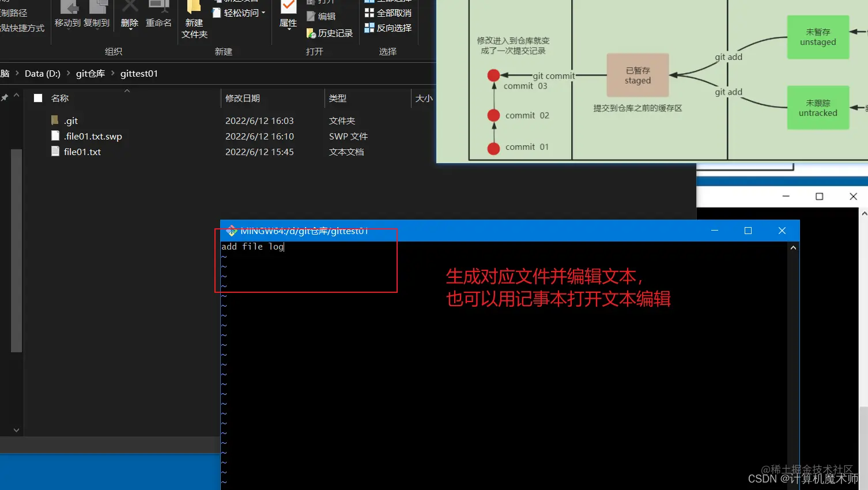Check the item selection box for file01.txt
868x490 pixels.
point(38,152)
